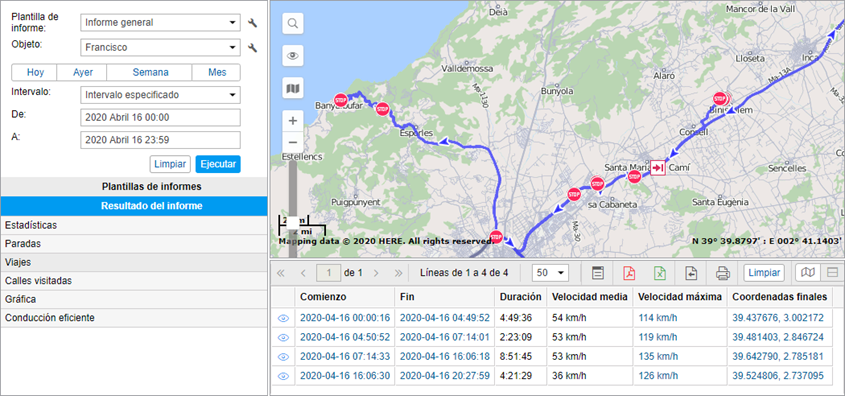Show first trip row on map via eye
The image size is (845, 396).
point(283,318)
